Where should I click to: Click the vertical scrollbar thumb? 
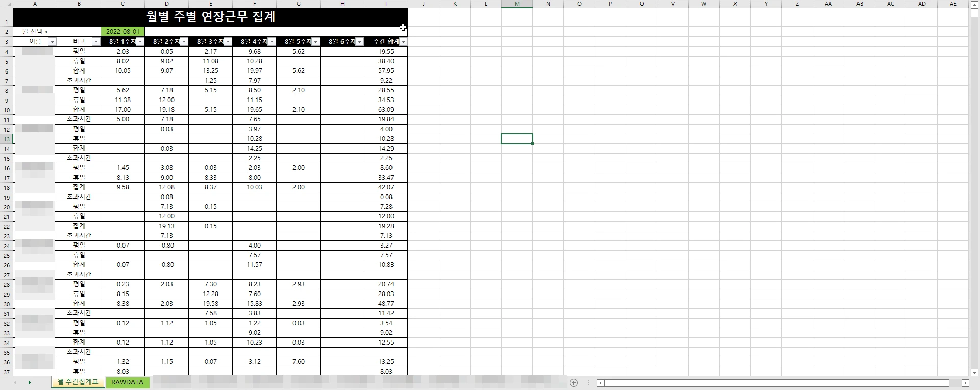(x=974, y=13)
